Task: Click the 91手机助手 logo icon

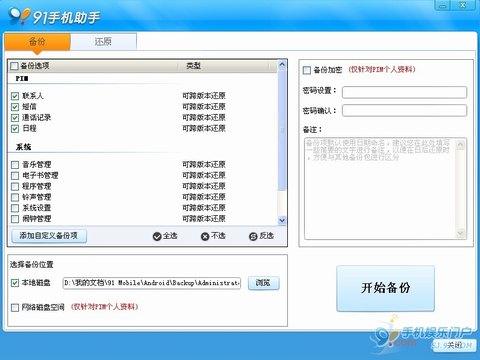Action: coord(19,16)
